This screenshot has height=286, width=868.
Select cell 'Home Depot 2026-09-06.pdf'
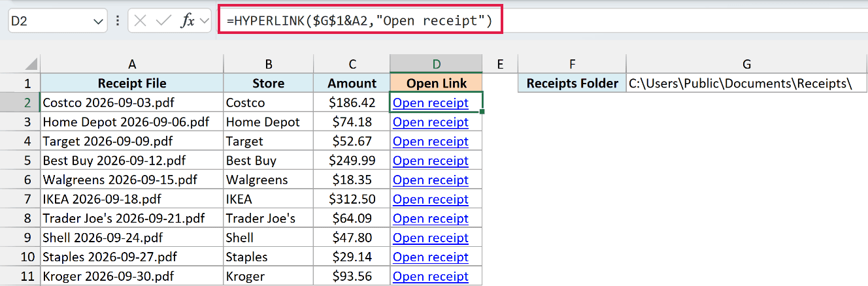point(131,122)
